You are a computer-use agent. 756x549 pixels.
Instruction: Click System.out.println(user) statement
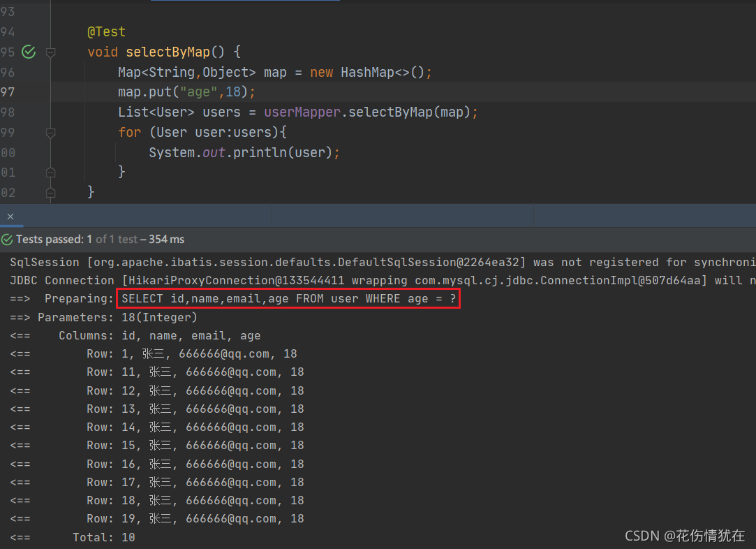(244, 153)
